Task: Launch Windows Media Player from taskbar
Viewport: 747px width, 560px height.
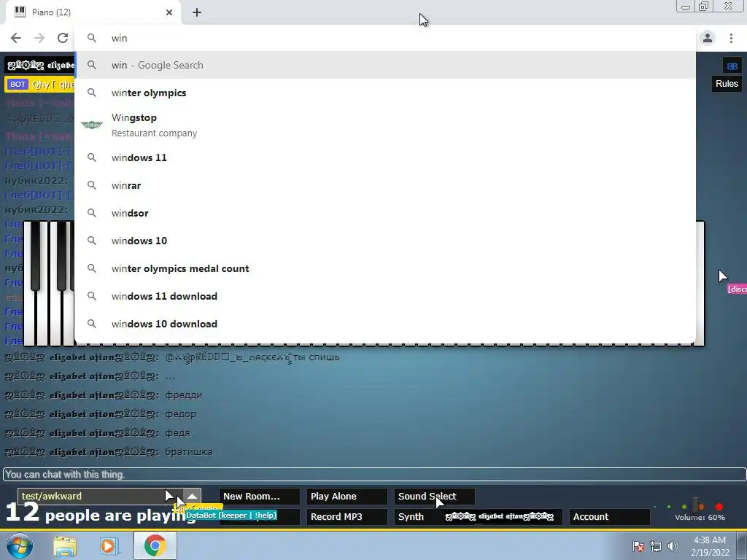Action: coord(109,545)
